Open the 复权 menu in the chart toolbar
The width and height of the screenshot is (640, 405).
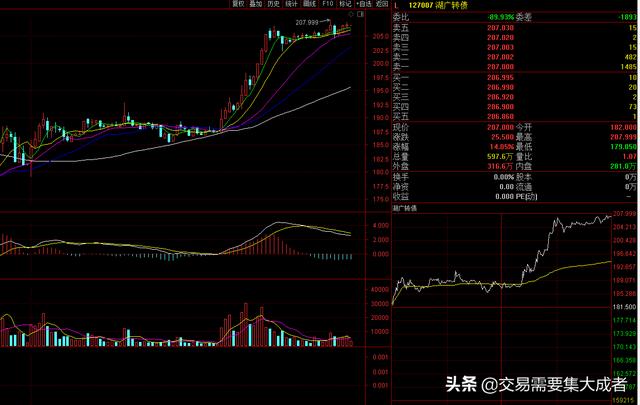(x=238, y=4)
